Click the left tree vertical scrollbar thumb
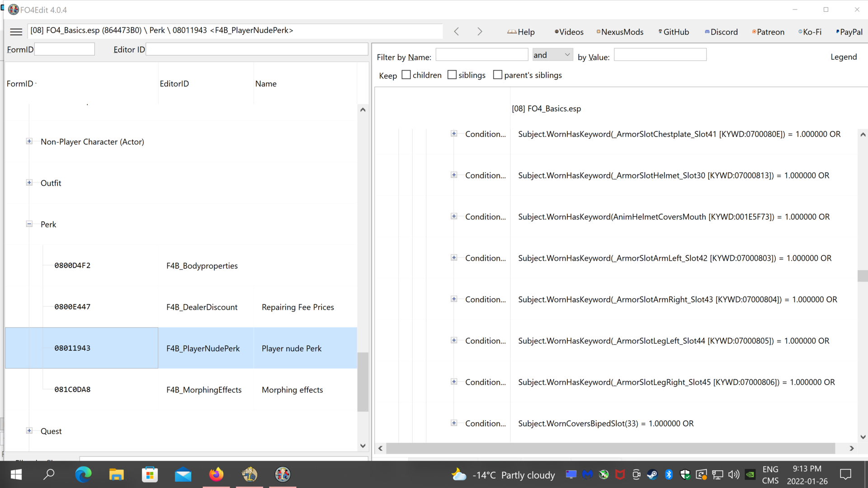Image resolution: width=868 pixels, height=488 pixels. click(363, 382)
